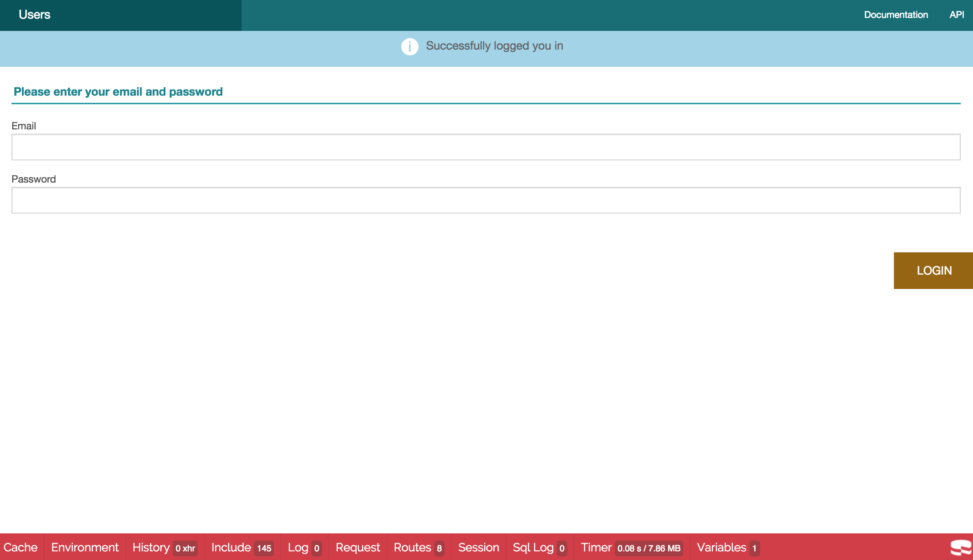Open the Documentation link
This screenshot has width=973, height=560.
[896, 15]
